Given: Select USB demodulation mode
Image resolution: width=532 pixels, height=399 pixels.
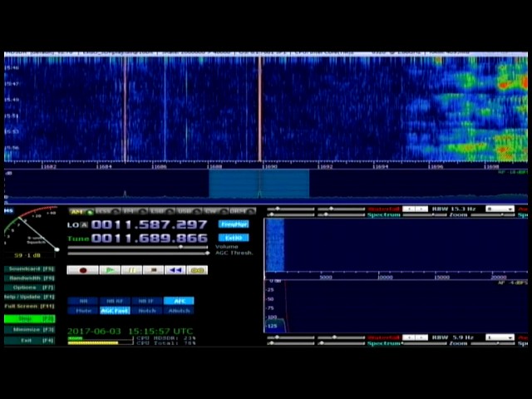Looking at the screenshot, I should pyautogui.click(x=189, y=212).
